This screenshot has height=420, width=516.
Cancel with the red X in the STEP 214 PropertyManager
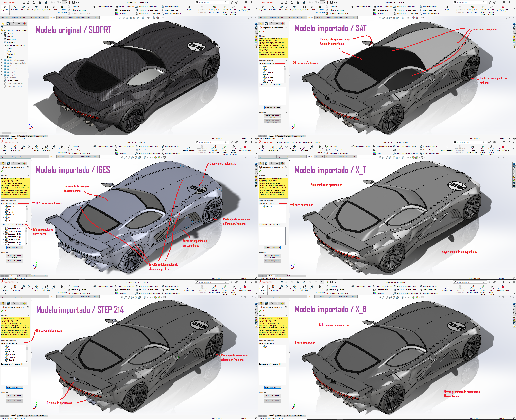(x=6, y=311)
